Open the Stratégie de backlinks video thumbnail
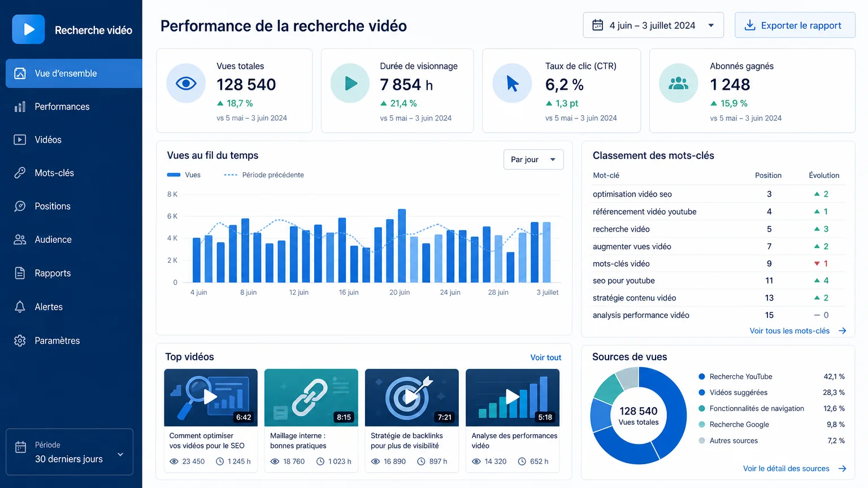868x488 pixels. point(412,398)
